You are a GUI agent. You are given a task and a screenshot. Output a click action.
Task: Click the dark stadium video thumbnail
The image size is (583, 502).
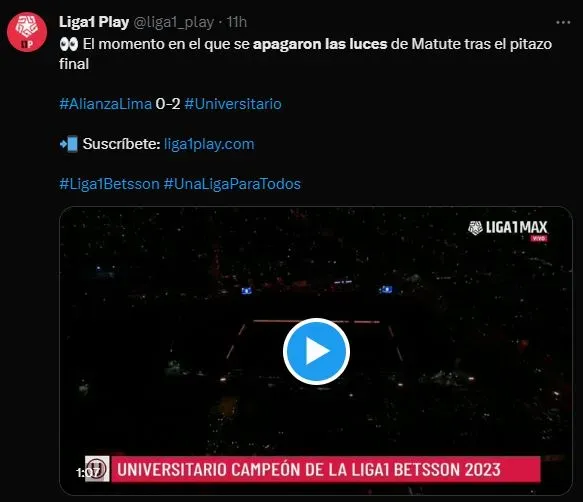coord(316,351)
